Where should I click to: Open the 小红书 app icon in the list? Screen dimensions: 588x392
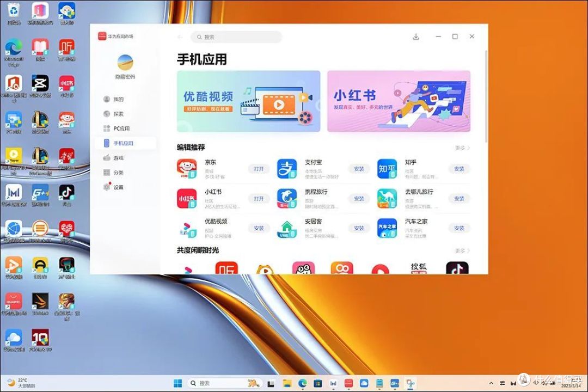[187, 198]
